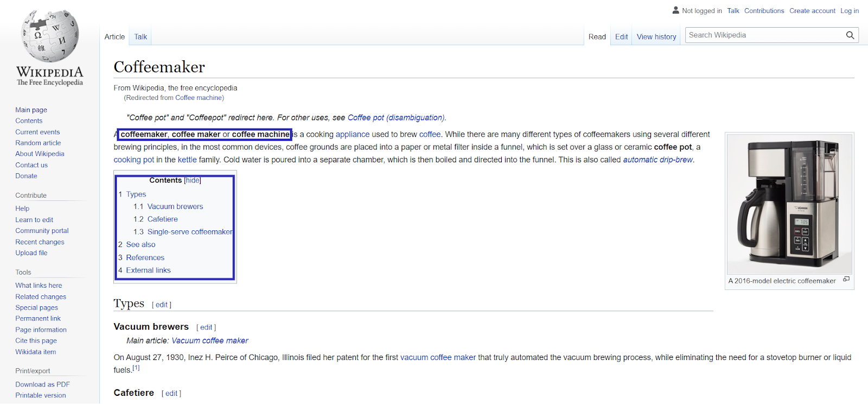This screenshot has width=868, height=404.
Task: Open the kettle article link
Action: coord(187,160)
